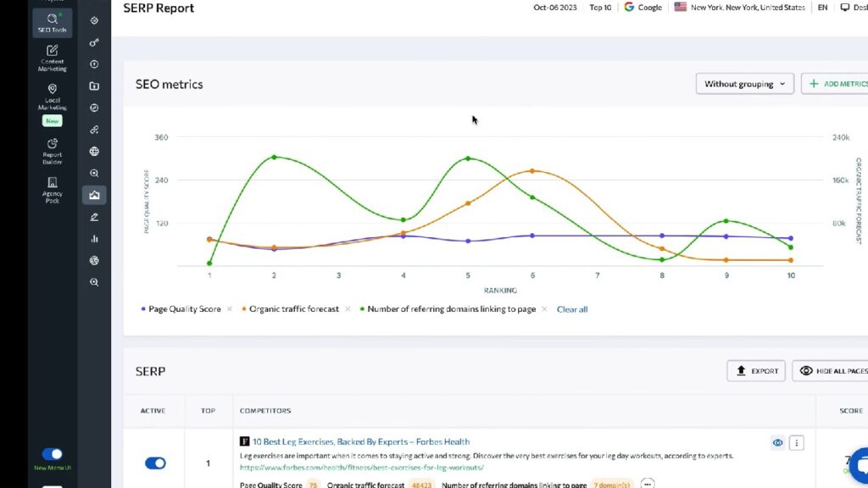Click the United States flag icon
868x488 pixels.
pos(681,7)
